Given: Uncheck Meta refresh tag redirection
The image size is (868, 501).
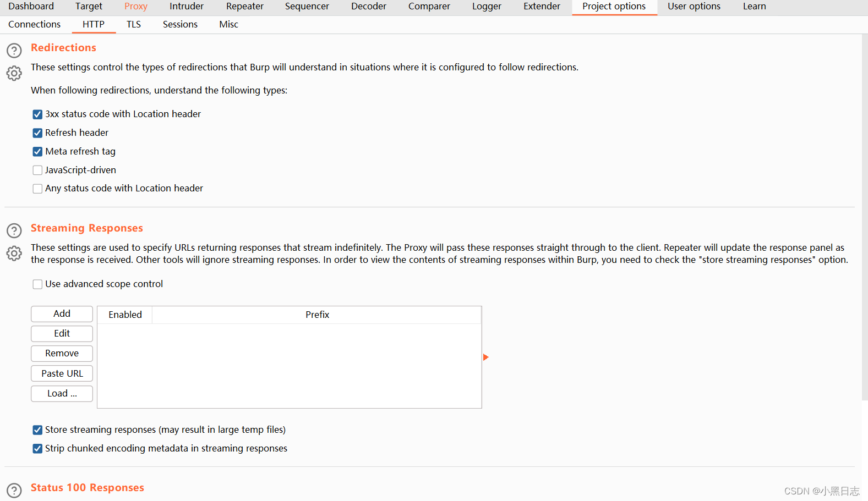Looking at the screenshot, I should click(x=37, y=152).
